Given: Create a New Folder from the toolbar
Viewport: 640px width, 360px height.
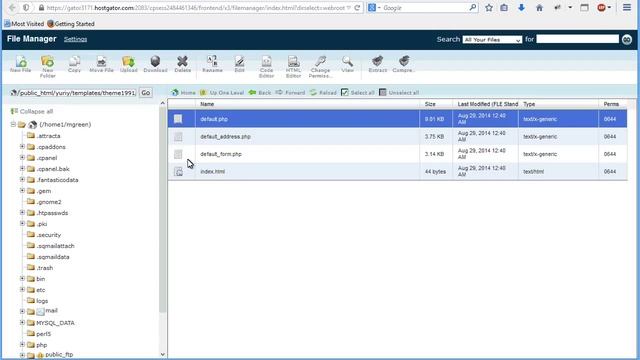Looking at the screenshot, I should [47, 67].
